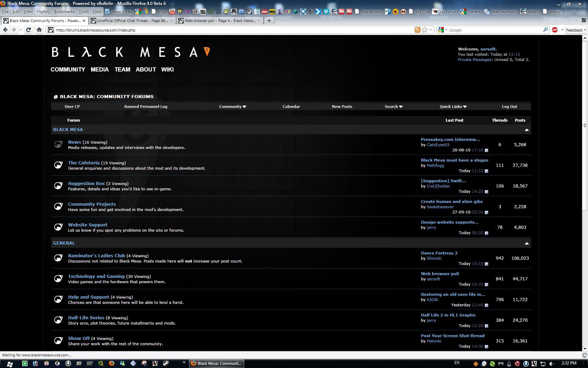Open the IMDb bookmark icon
Screen dimensions: 588x368
[272, 12]
